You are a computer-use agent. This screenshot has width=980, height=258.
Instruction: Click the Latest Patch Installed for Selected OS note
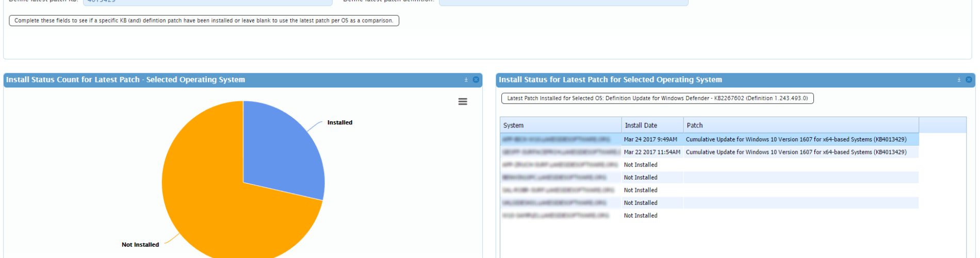658,99
